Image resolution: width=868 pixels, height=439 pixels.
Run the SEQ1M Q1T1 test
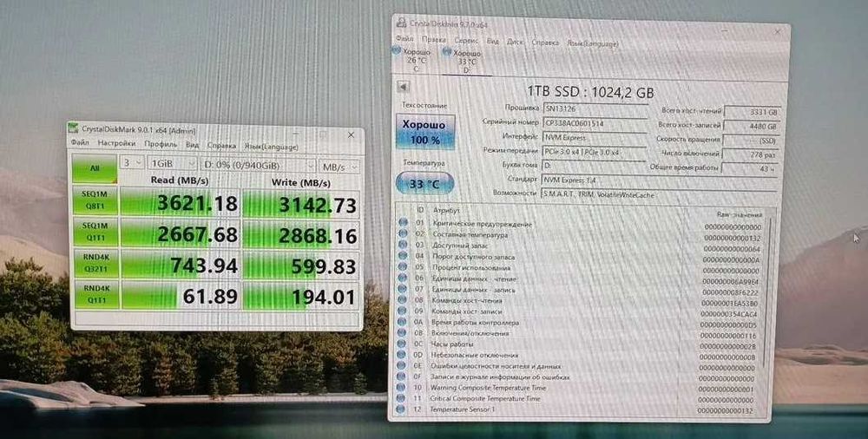[95, 231]
